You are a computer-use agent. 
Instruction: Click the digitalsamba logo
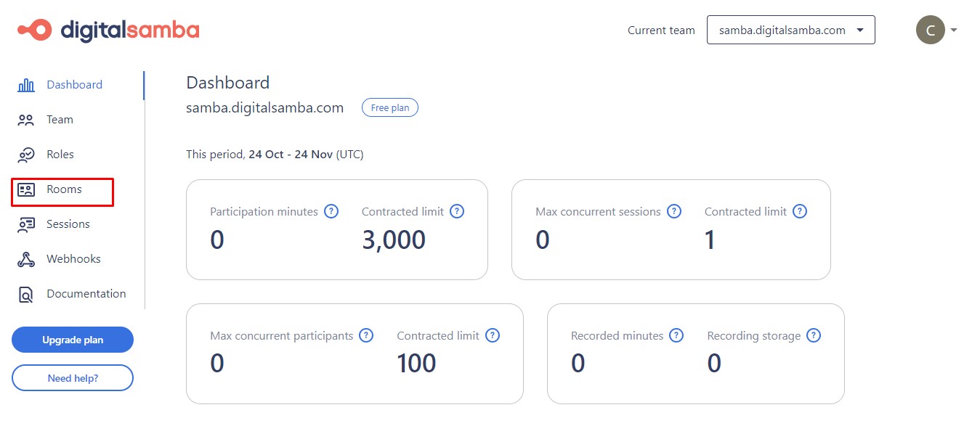(108, 30)
